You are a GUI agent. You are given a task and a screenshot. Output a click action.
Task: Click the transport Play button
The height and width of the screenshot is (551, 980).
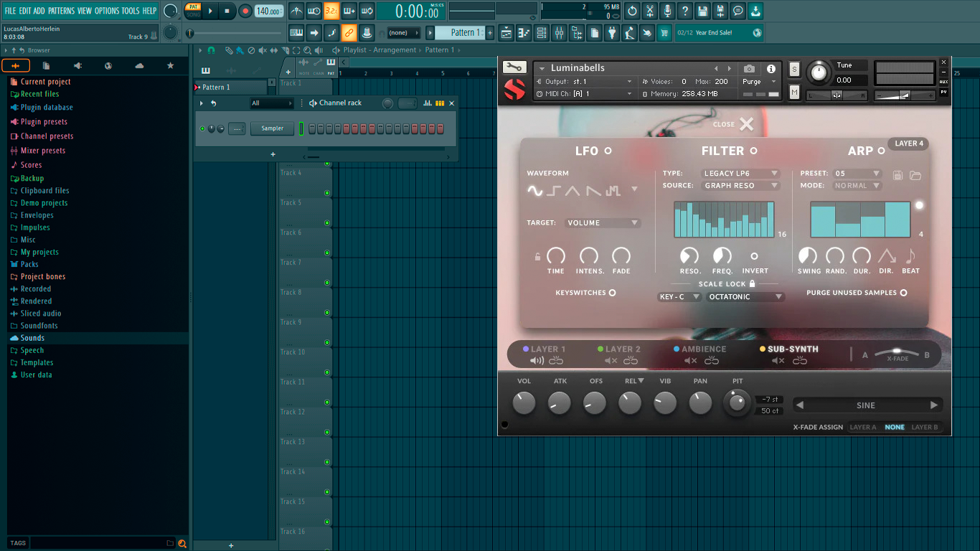coord(210,11)
